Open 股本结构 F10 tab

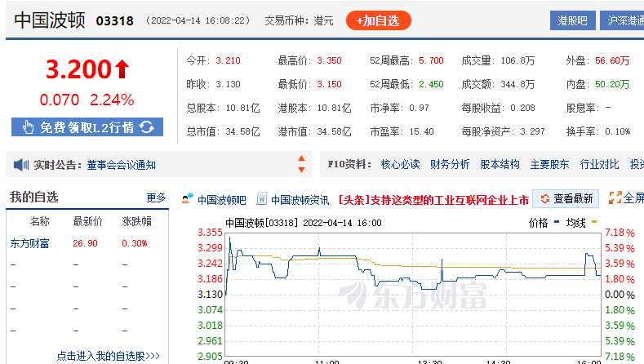click(500, 164)
